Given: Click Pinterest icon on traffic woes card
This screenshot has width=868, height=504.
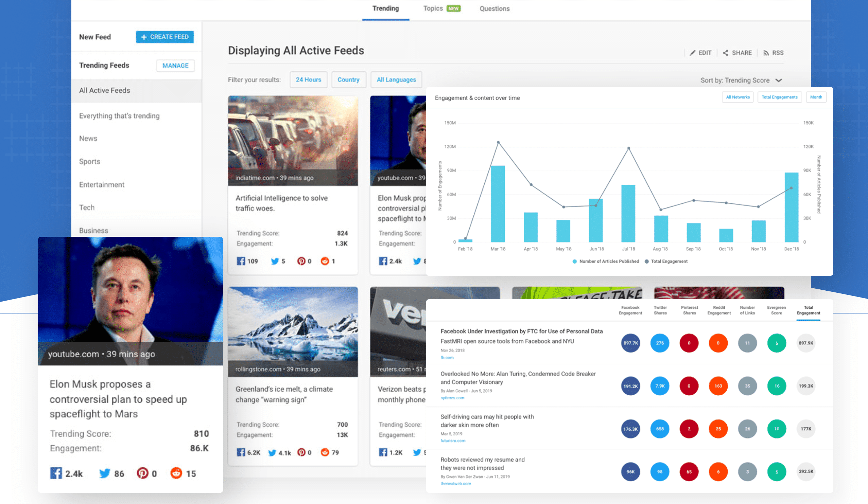Looking at the screenshot, I should tap(301, 261).
